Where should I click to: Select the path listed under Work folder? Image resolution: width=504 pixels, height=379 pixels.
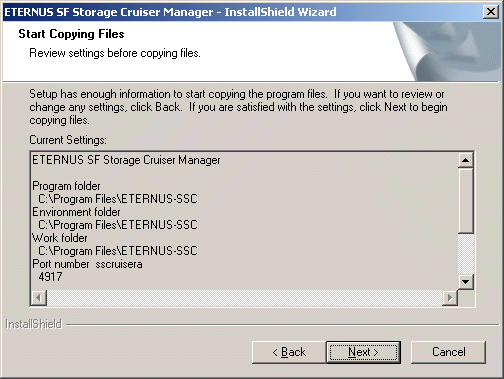coord(118,251)
